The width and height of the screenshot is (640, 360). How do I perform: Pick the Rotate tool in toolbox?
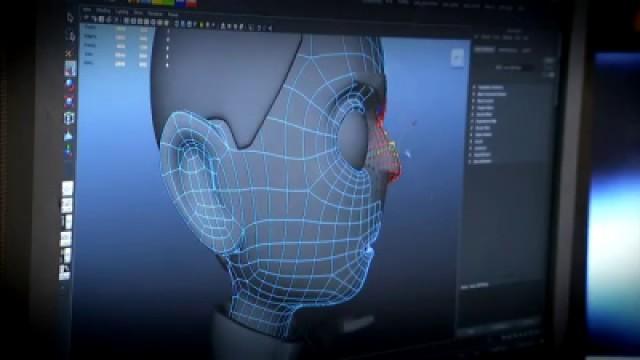click(69, 85)
